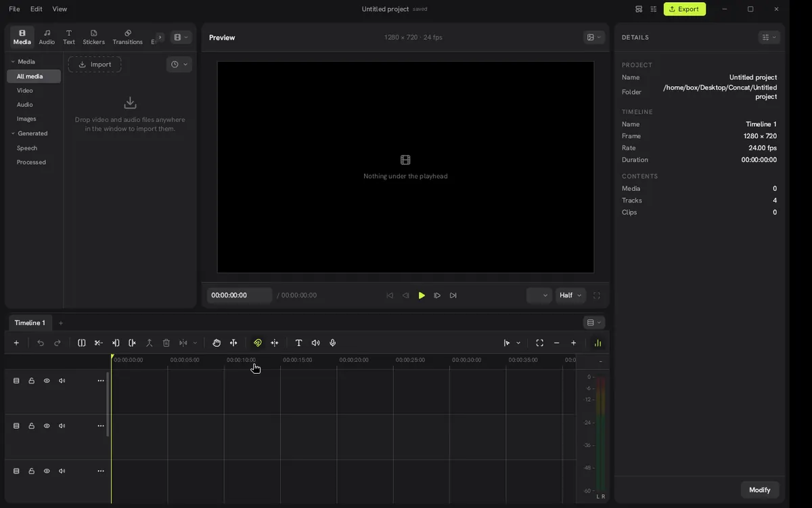
Task: Delete selected clip with trash icon
Action: pos(166,343)
